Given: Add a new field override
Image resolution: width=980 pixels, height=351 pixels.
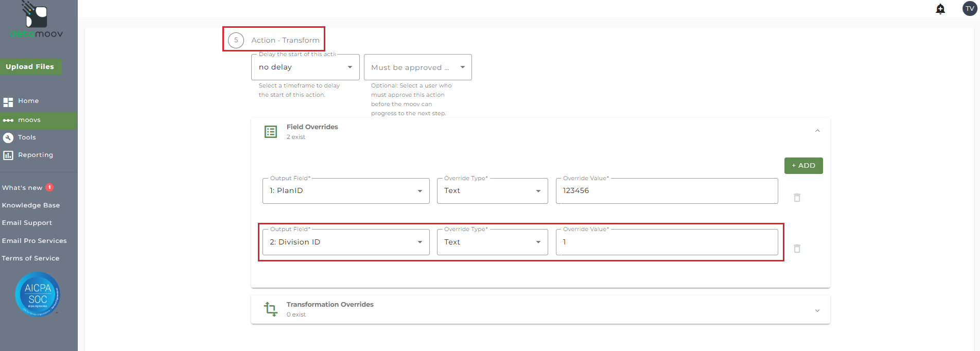Looking at the screenshot, I should click(803, 166).
